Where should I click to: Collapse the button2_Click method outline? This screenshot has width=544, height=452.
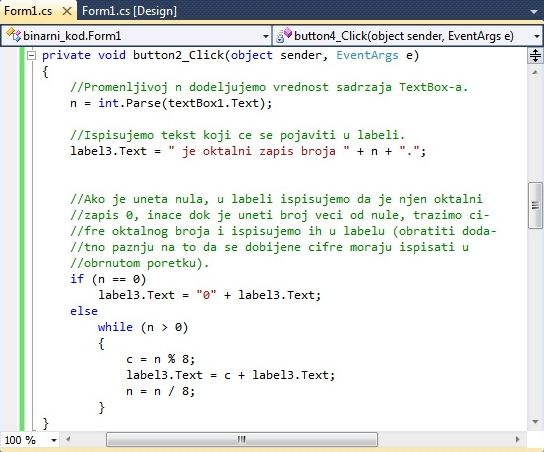click(x=31, y=56)
